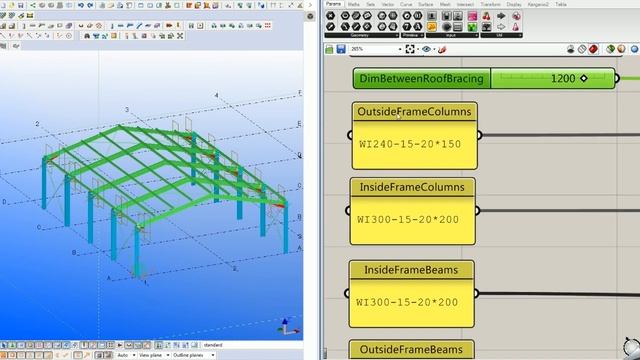Select pink square icon in Input group
640x360 pixels.
[x=472, y=16]
